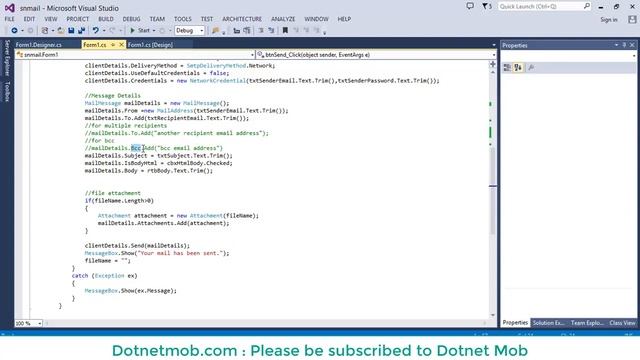640x360 pixels.
Task: Pin the Form1.cs document tab
Action: [113, 45]
